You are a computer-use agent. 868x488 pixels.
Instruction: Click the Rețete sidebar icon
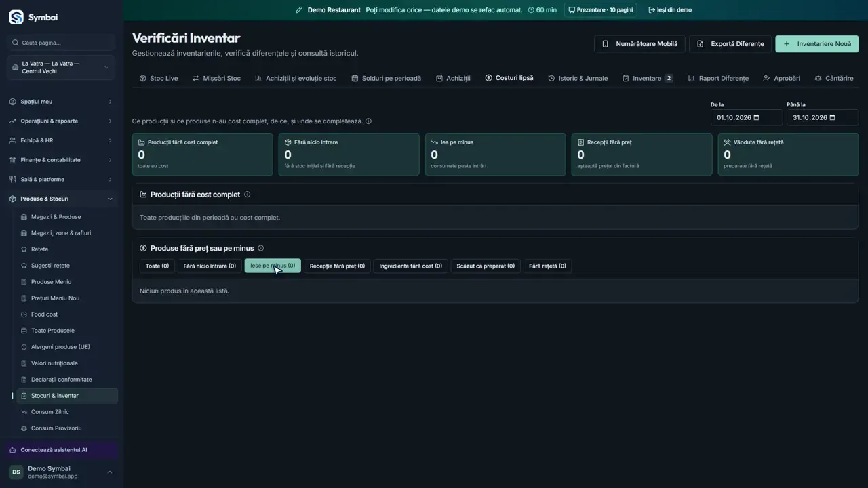(24, 249)
